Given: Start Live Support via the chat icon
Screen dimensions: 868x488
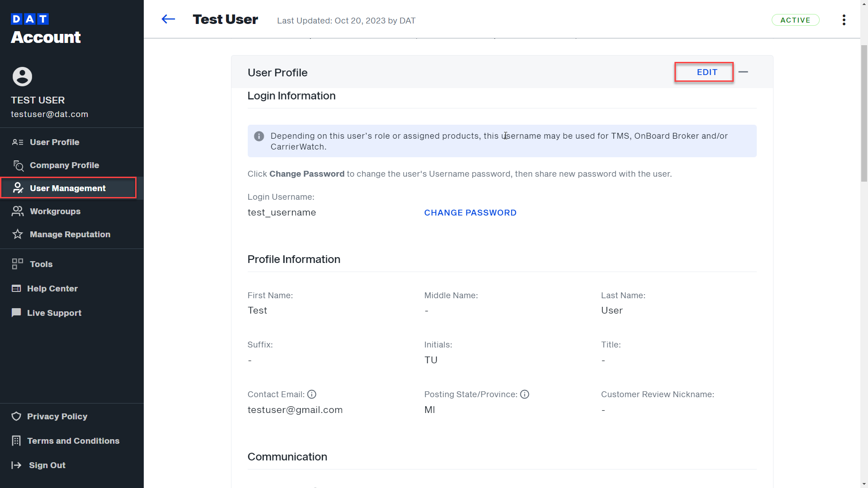Looking at the screenshot, I should [16, 312].
